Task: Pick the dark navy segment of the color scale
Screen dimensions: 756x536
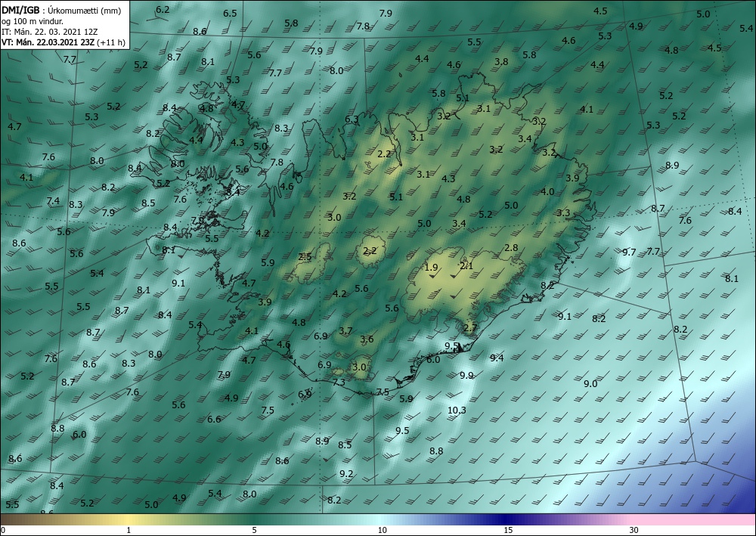Action: tap(503, 519)
